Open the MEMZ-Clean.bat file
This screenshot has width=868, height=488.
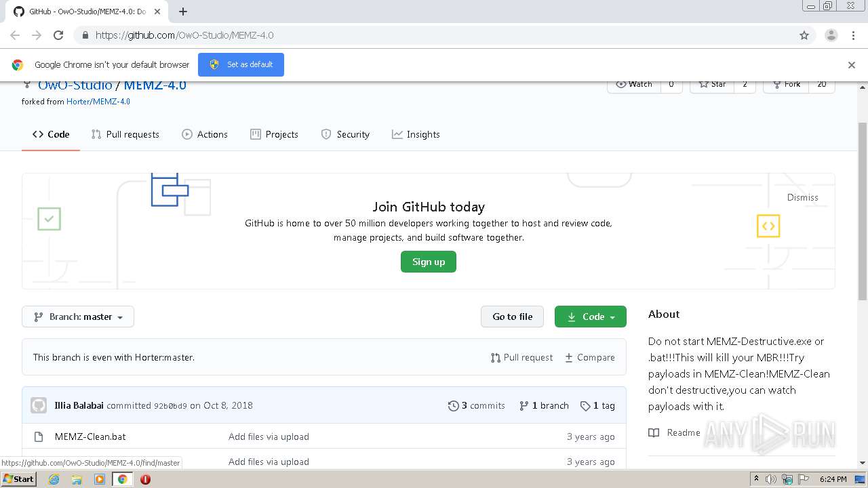90,436
